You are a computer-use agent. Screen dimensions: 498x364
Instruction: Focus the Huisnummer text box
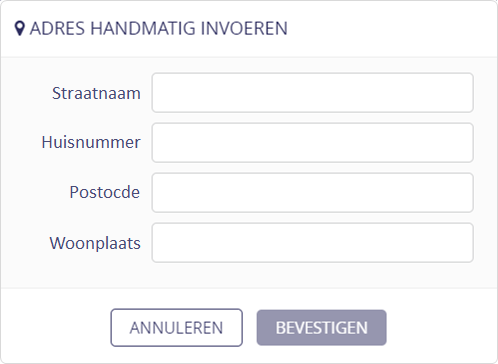[313, 143]
